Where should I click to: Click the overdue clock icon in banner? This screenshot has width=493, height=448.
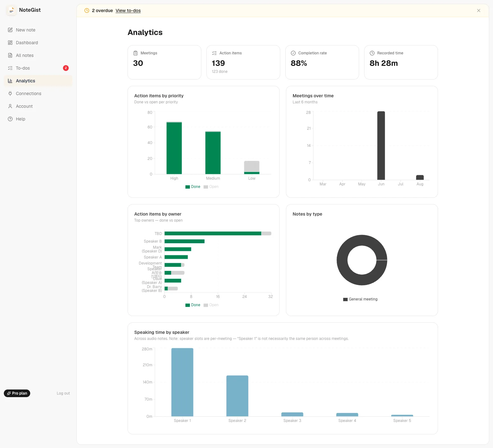pos(87,10)
